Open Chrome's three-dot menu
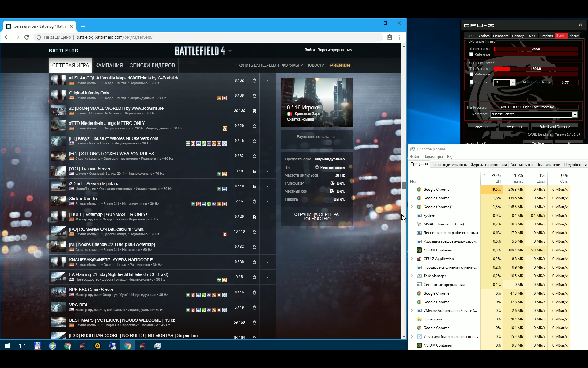 pos(400,37)
